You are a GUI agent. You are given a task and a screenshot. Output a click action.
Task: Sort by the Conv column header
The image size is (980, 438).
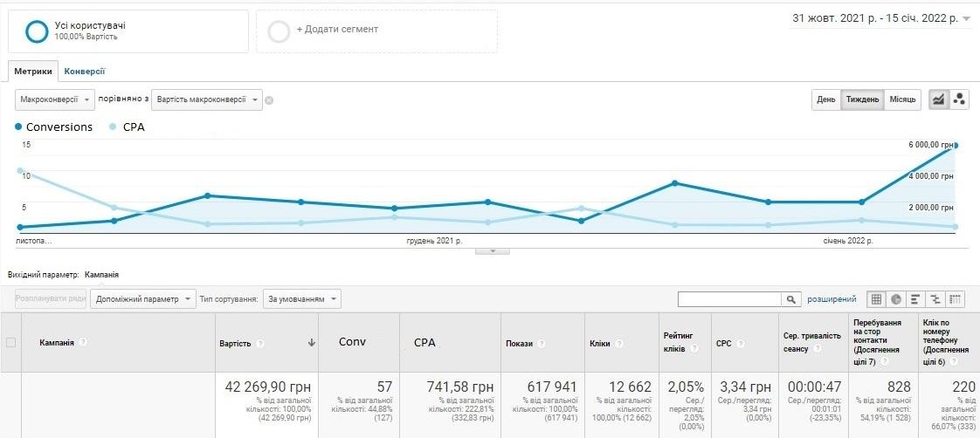click(353, 342)
